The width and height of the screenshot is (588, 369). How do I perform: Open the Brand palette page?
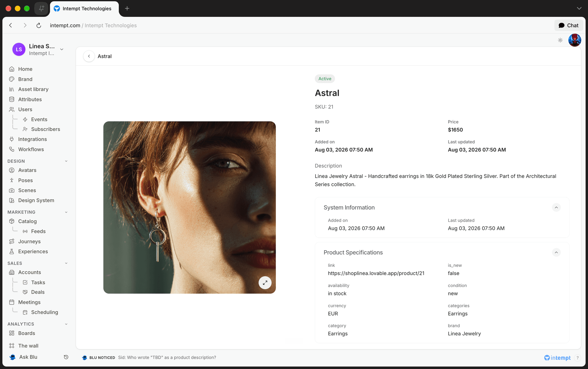tap(25, 79)
